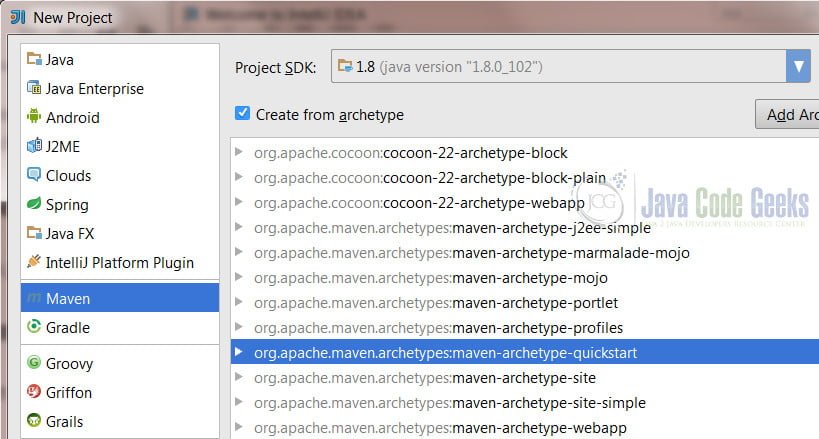Open the Project SDK dropdown arrow

pos(798,66)
